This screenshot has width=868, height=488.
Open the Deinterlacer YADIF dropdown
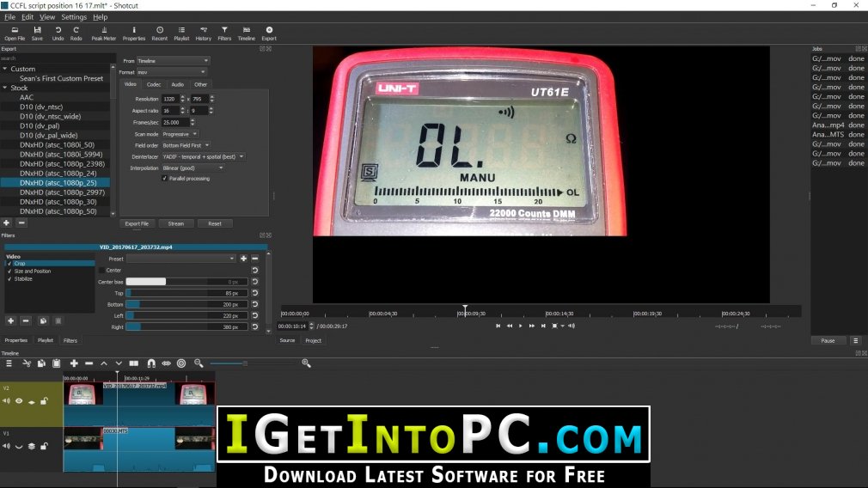203,156
